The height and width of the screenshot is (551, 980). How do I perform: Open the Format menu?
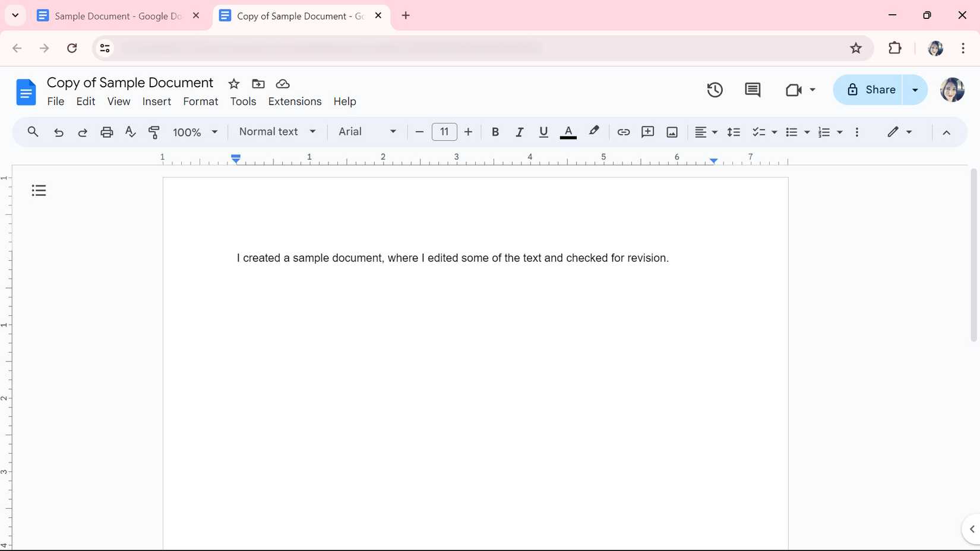pyautogui.click(x=200, y=102)
